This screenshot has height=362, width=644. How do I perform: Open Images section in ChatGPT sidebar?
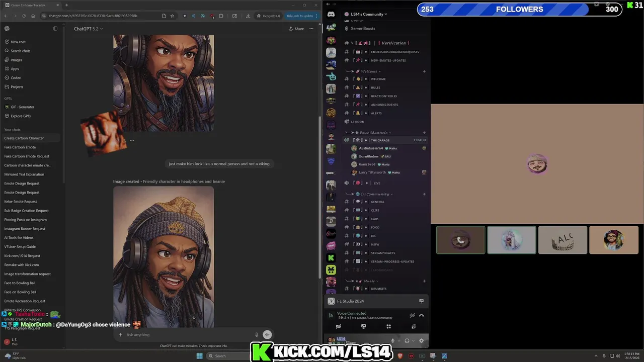pos(31,60)
